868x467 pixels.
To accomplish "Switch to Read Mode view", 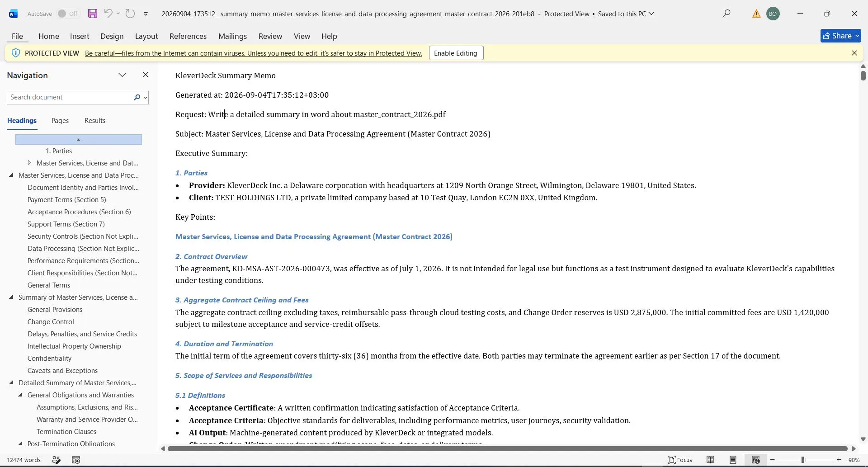I will tap(711, 460).
